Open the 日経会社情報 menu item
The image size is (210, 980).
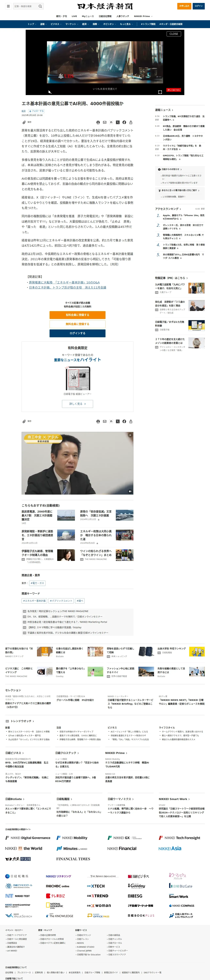[x=105, y=16]
